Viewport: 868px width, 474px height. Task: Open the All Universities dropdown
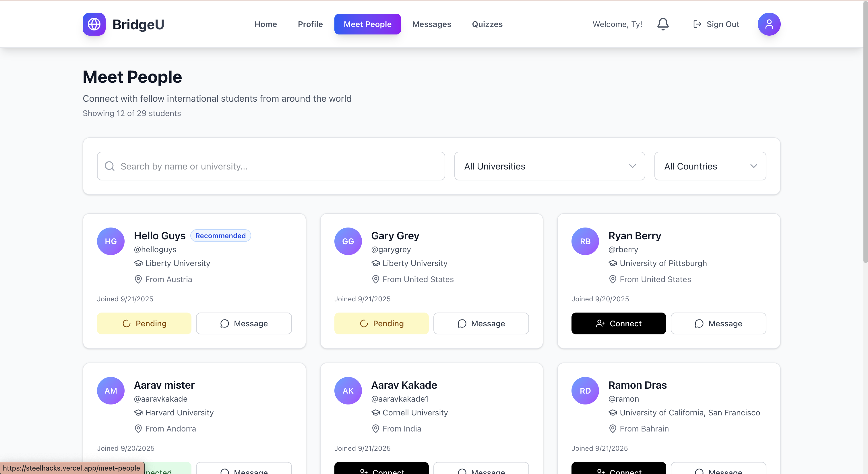(x=550, y=166)
